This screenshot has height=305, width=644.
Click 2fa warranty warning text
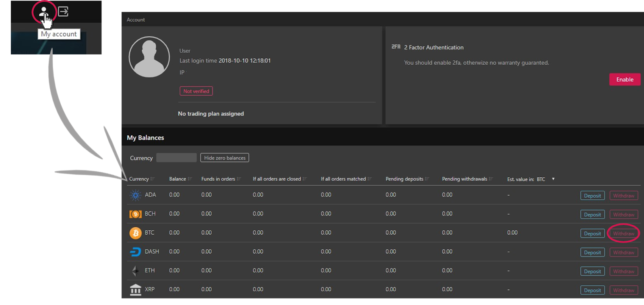[477, 63]
